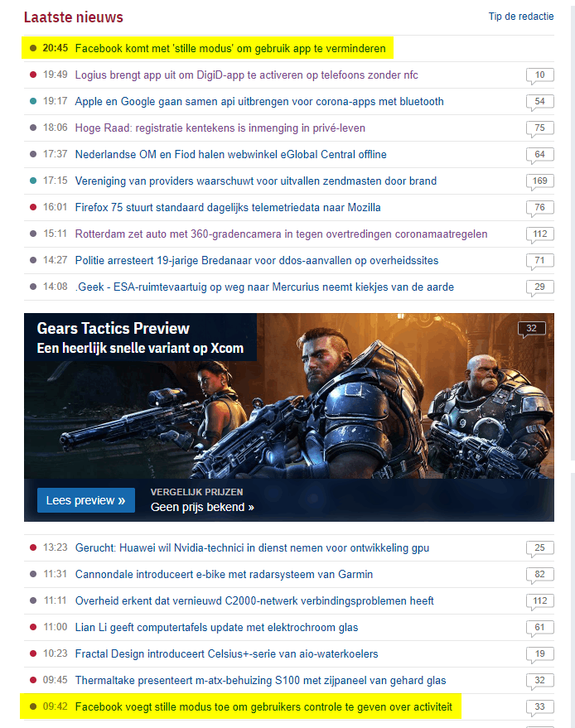
Task: Open the 29 comments bubble for ESA article
Action: [539, 287]
